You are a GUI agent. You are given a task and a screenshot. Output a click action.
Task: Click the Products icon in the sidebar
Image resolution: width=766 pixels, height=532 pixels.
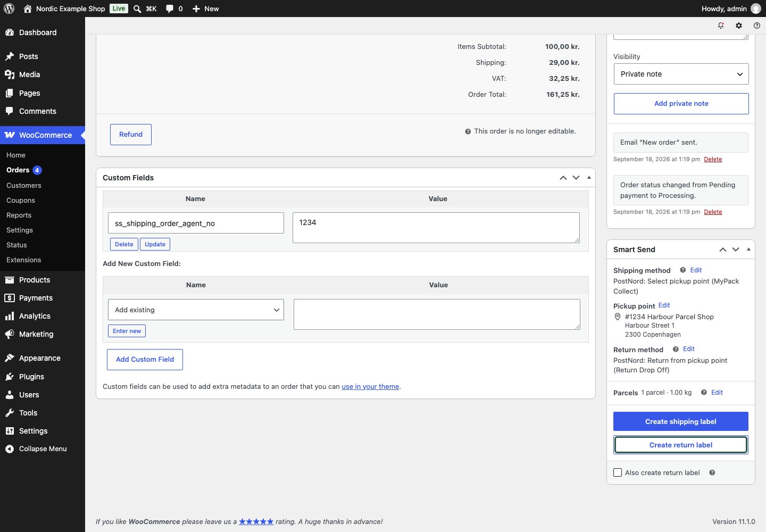coord(10,280)
